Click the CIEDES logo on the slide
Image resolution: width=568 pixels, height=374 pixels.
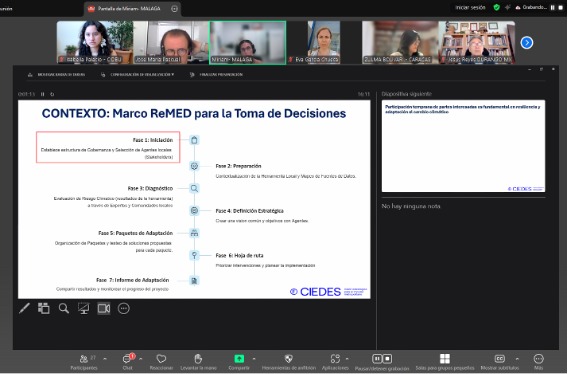point(328,292)
